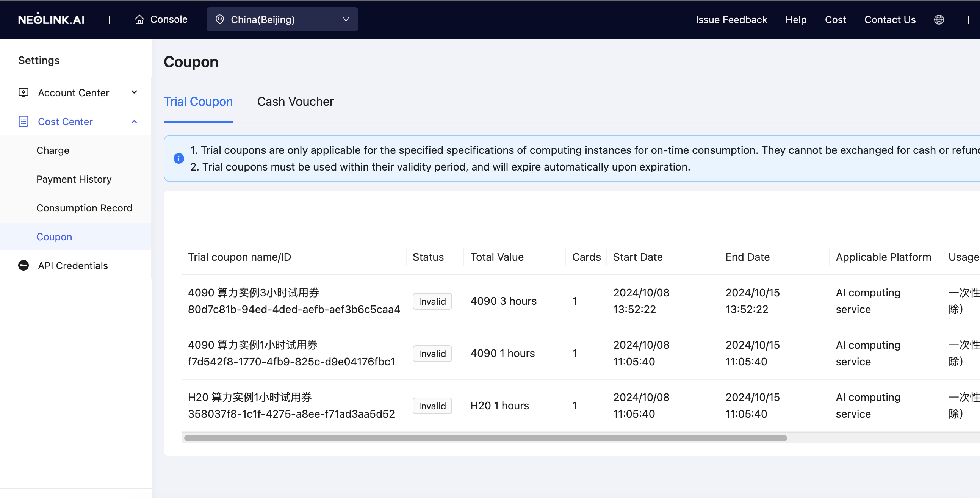This screenshot has width=980, height=498.
Task: Click the 'H20 1 hours' total value cell
Action: [499, 406]
